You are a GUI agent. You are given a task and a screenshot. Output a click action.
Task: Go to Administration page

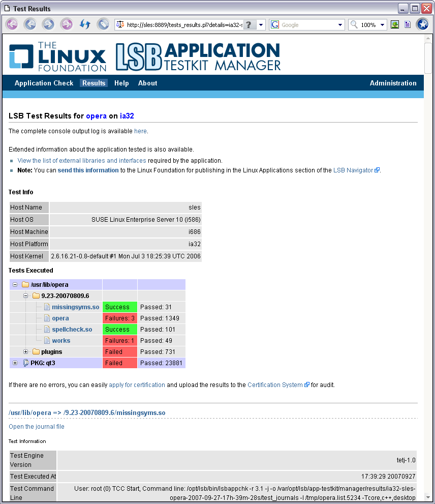pos(393,83)
